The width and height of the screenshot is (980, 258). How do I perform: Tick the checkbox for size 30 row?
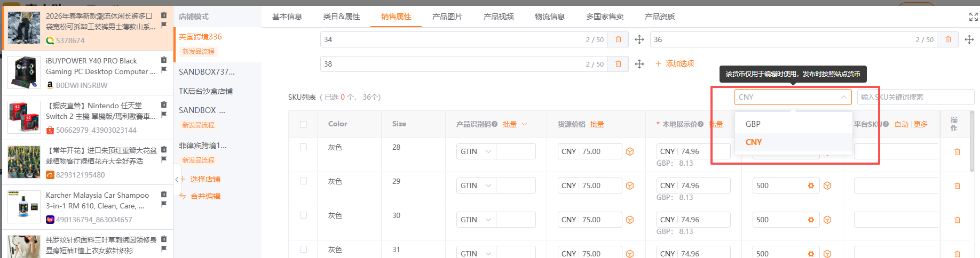pos(303,215)
